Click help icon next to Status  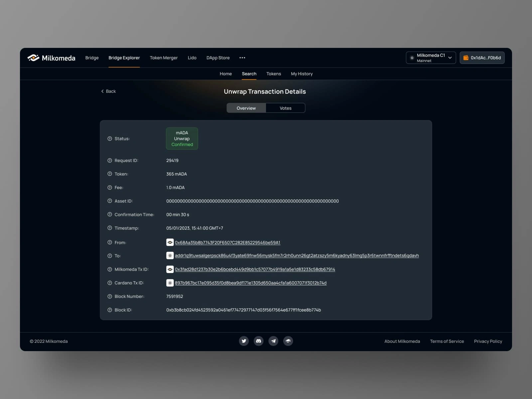coord(110,139)
